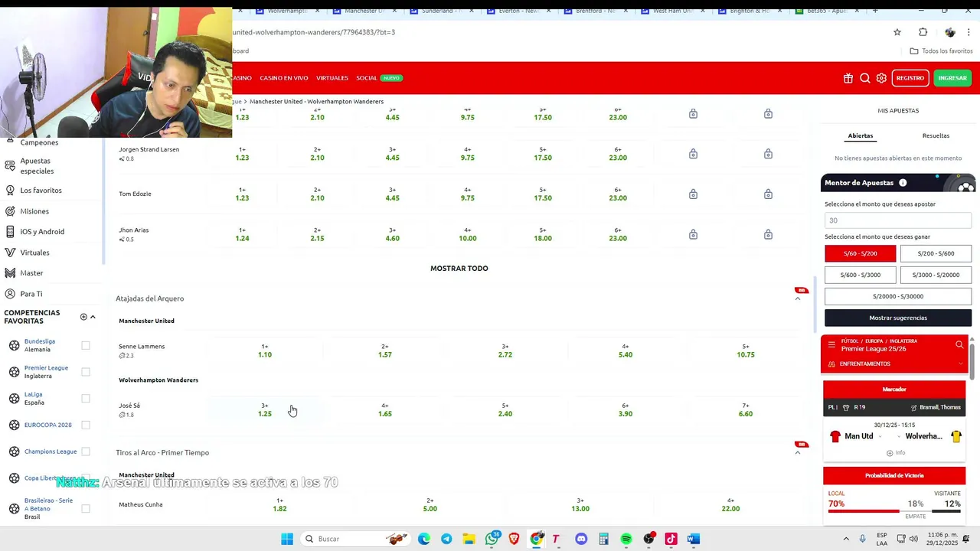
Task: Open hamburger menu in Premier League widget
Action: tap(831, 344)
